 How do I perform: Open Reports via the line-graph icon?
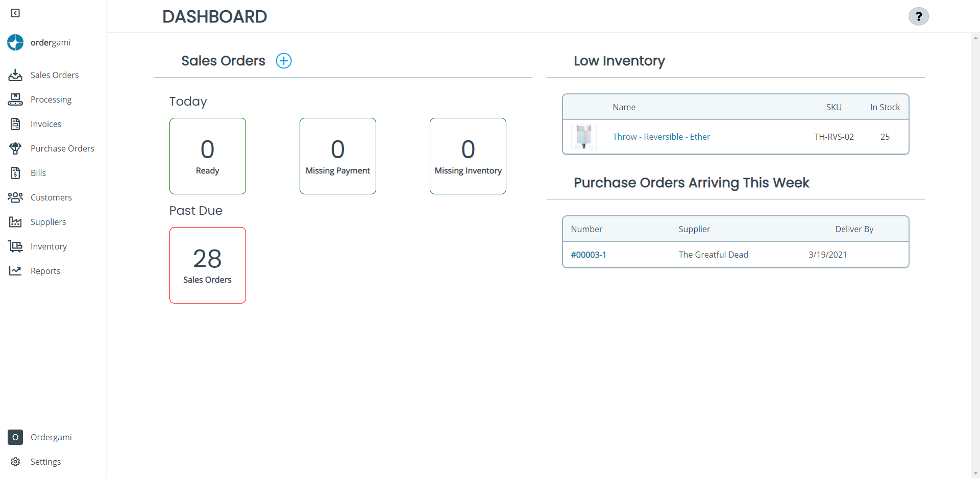(15, 270)
